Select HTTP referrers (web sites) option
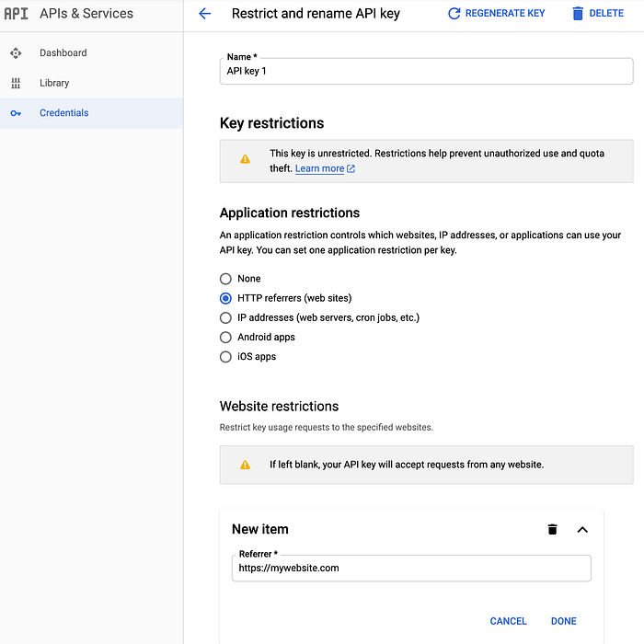644x644 pixels. pyautogui.click(x=226, y=298)
